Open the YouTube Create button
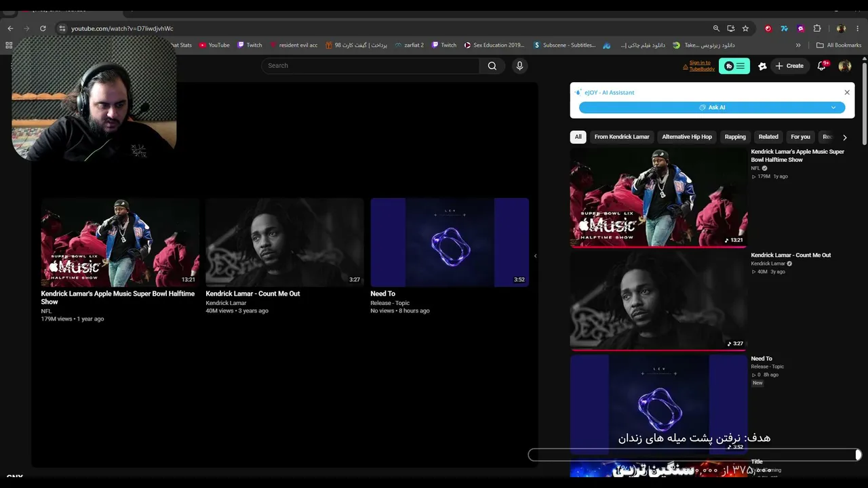 click(x=789, y=66)
